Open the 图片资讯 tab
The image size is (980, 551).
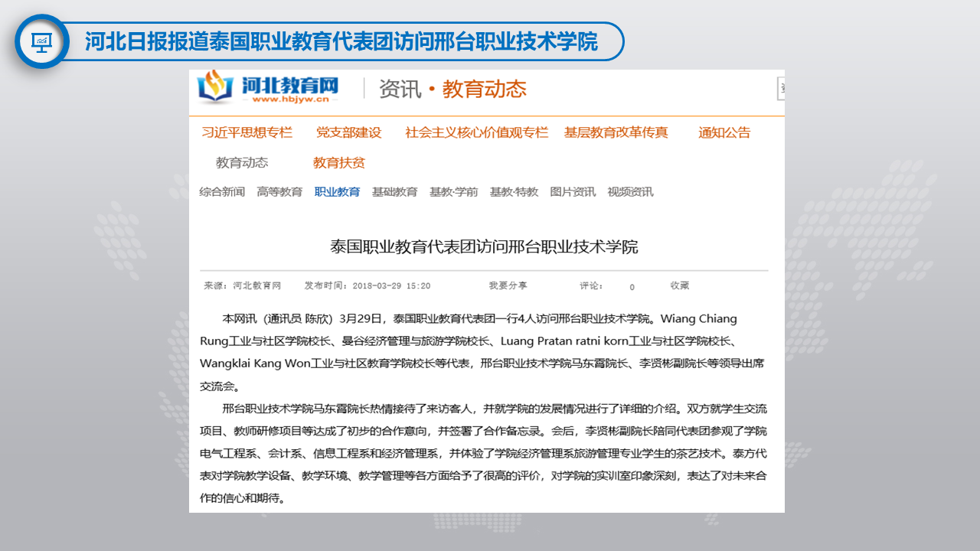tap(573, 192)
